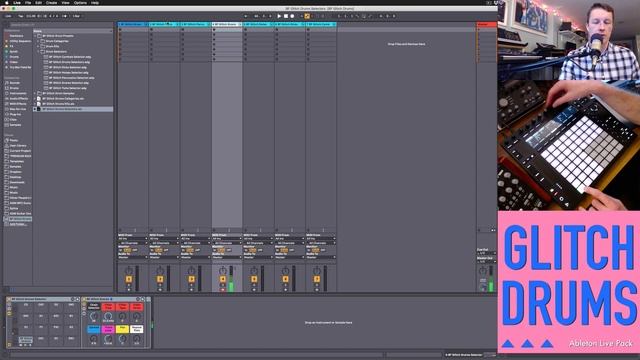Turn the knob under the Chain Selector macro

[94, 316]
